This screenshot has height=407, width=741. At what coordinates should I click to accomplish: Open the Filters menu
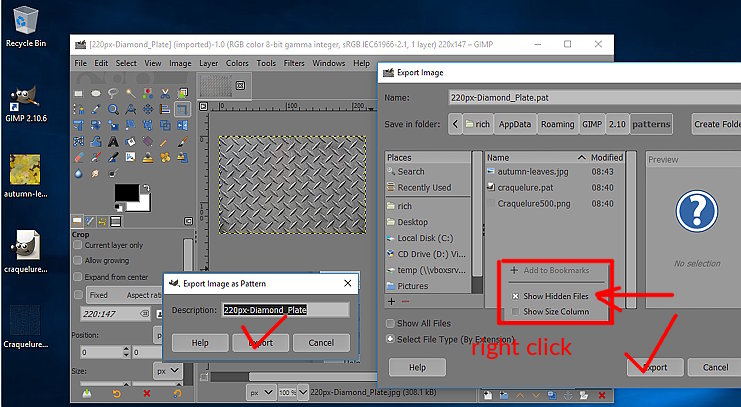(294, 63)
